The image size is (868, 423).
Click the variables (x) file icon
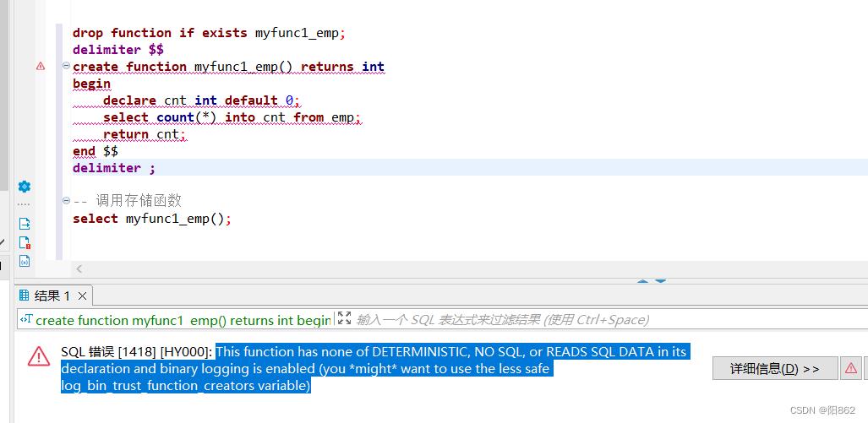pos(25,261)
